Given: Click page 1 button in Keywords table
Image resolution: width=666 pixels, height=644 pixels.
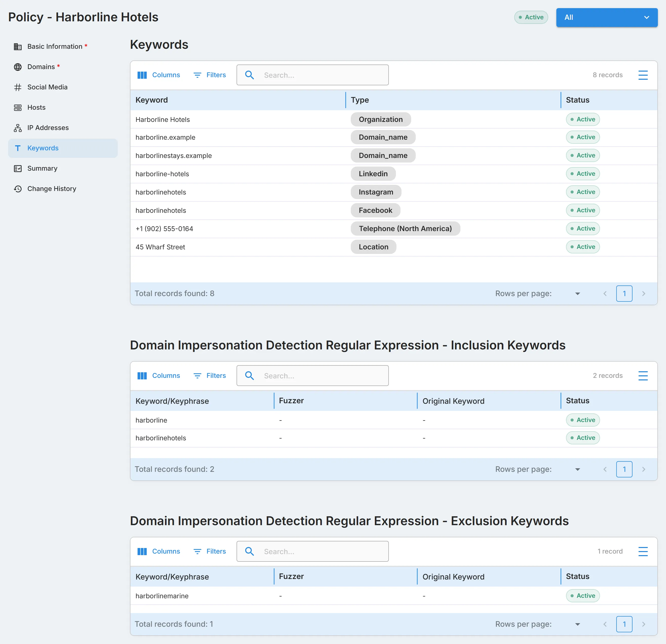Looking at the screenshot, I should click(x=624, y=294).
